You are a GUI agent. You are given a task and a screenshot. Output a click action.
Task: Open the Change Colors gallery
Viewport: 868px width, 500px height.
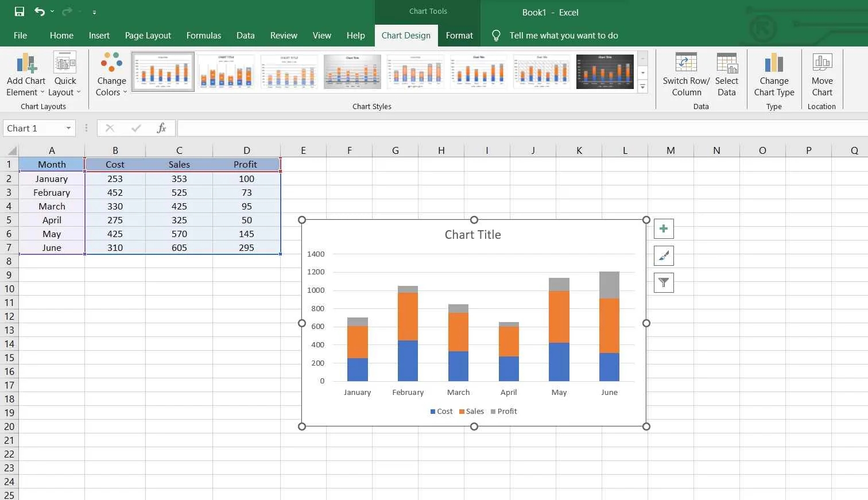(x=110, y=75)
